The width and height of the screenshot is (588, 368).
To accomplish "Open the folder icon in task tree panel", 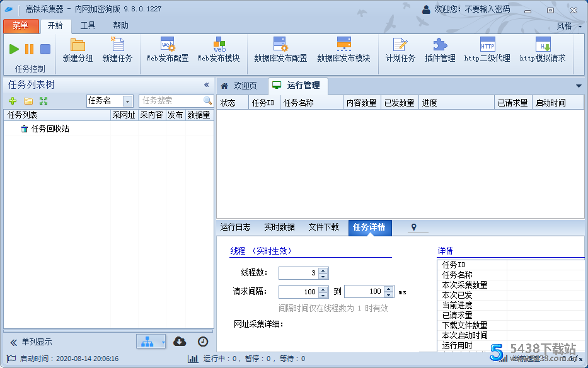I will tap(28, 100).
